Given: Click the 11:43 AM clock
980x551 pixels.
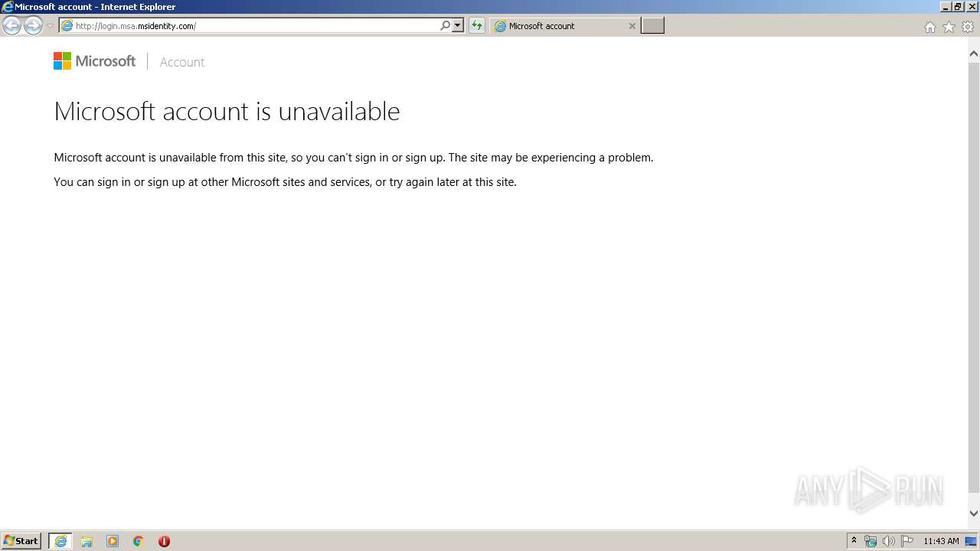Looking at the screenshot, I should (941, 541).
